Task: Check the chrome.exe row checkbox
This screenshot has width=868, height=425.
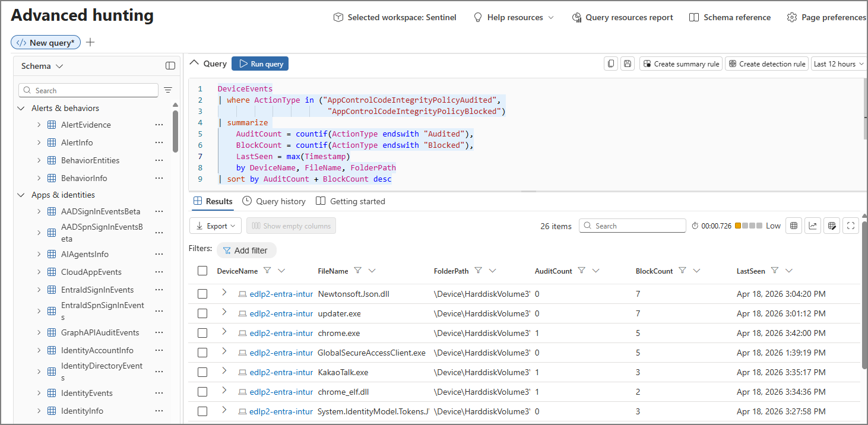Action: coord(202,333)
